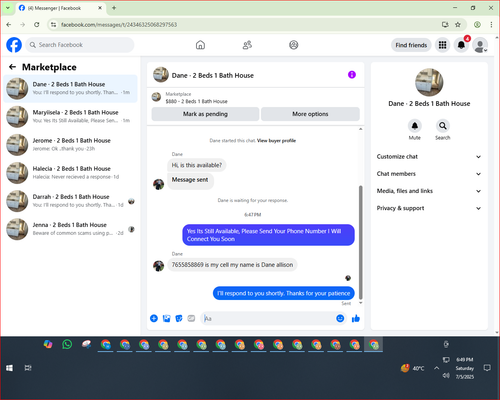This screenshot has height=400, width=500.
Task: Click the Find friends button
Action: pyautogui.click(x=411, y=45)
